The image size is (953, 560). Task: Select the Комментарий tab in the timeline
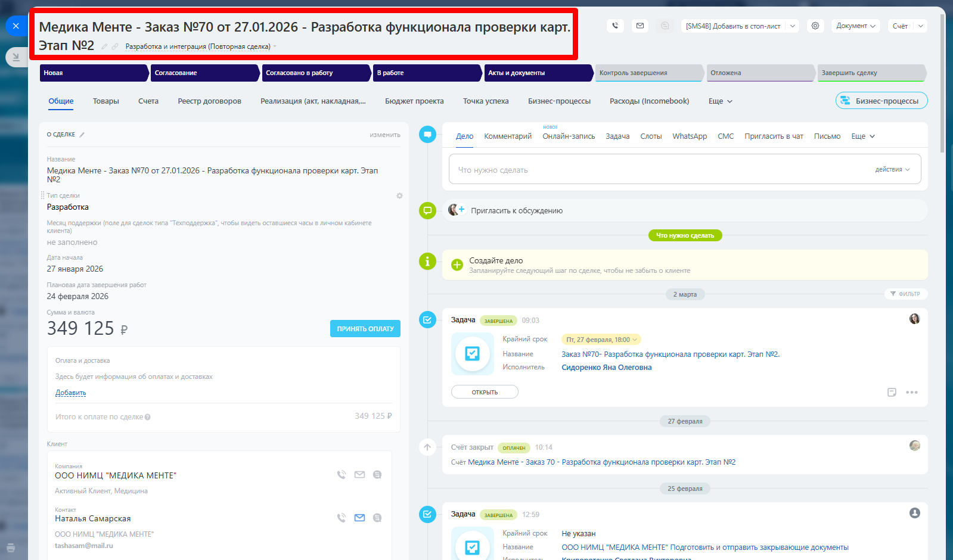[507, 136]
